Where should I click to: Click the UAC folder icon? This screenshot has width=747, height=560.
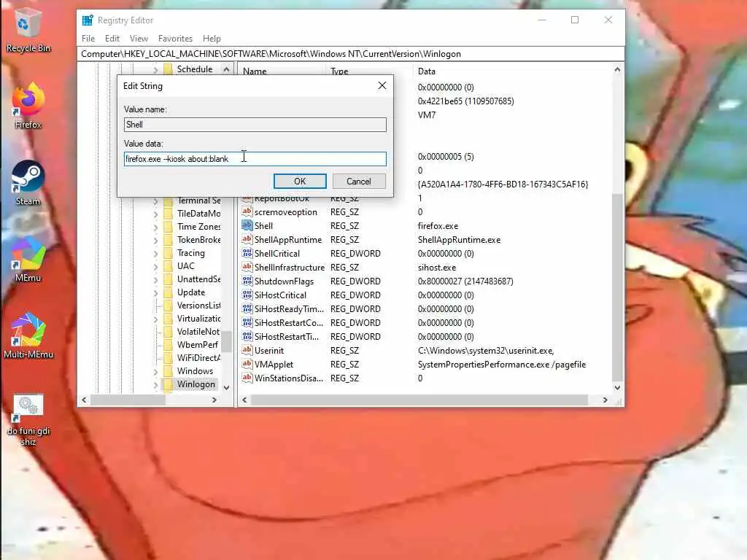(168, 266)
